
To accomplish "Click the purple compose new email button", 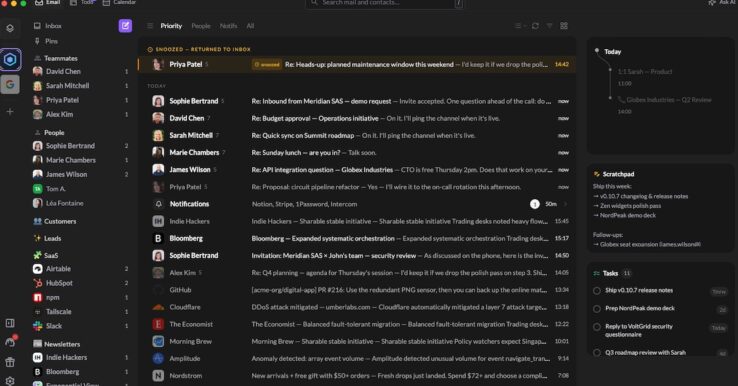I will 125,26.
